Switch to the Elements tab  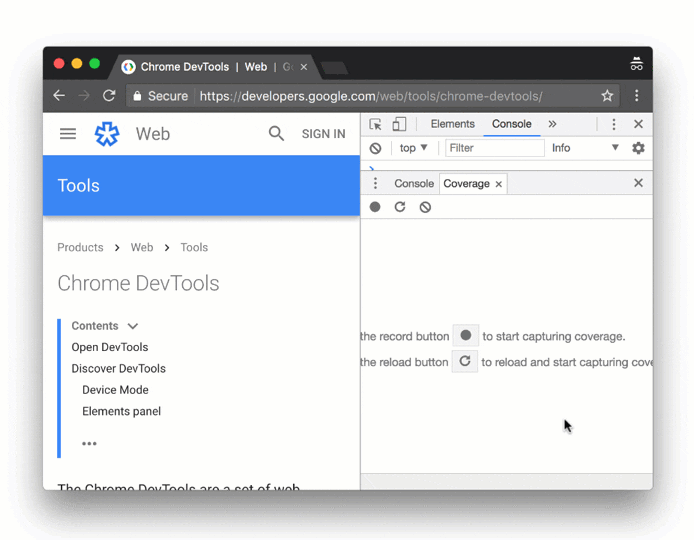(x=452, y=125)
